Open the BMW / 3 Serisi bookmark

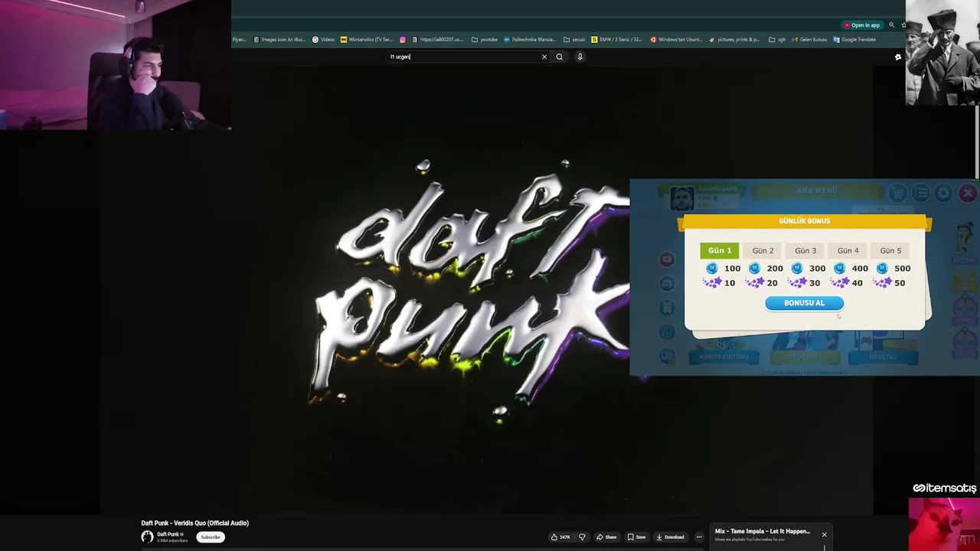[x=617, y=40]
